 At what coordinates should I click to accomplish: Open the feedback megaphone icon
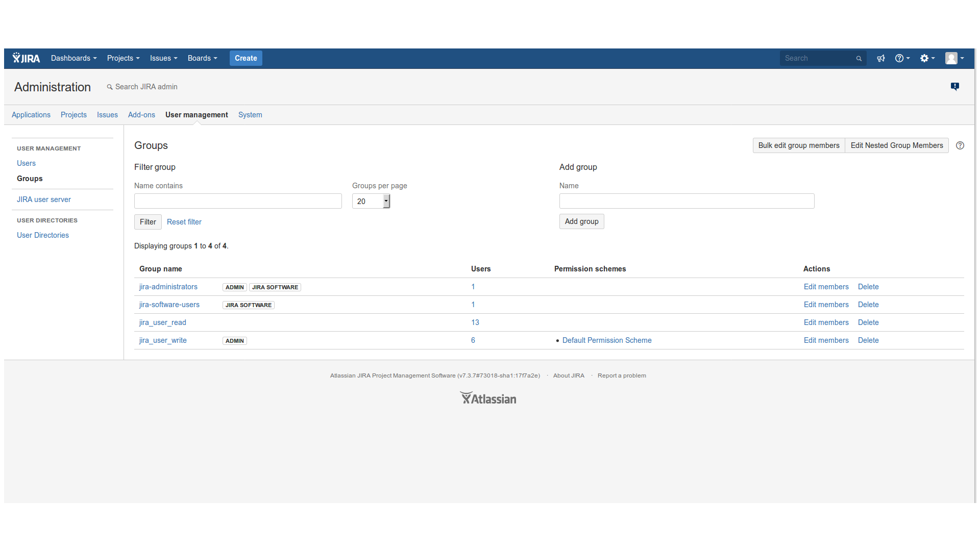click(x=881, y=58)
